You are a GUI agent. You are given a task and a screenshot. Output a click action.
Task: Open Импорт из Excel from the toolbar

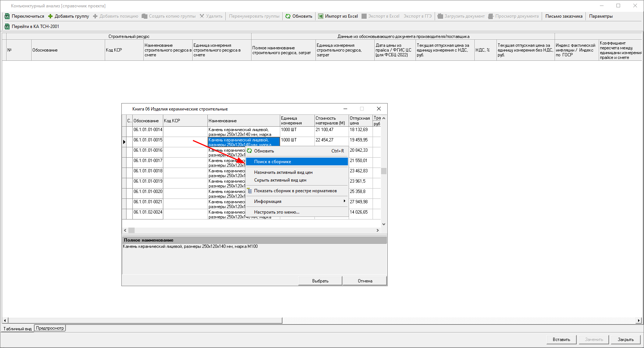pos(338,16)
